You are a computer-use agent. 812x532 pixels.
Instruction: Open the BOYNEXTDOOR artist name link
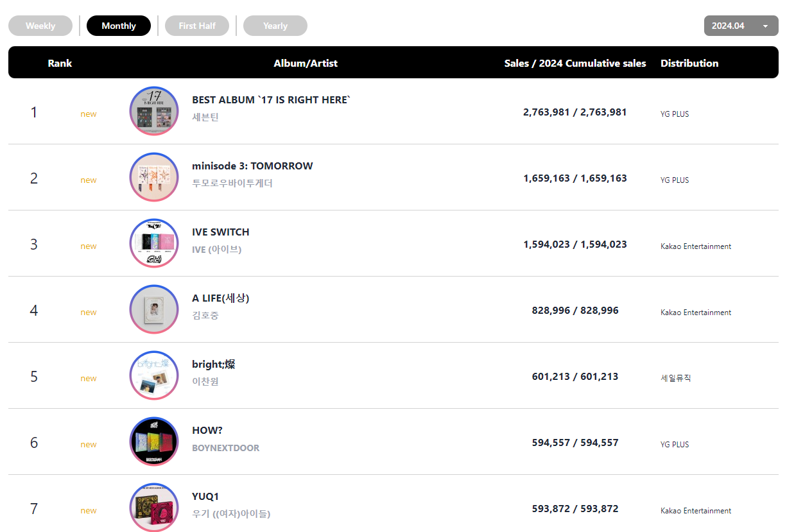pos(226,448)
